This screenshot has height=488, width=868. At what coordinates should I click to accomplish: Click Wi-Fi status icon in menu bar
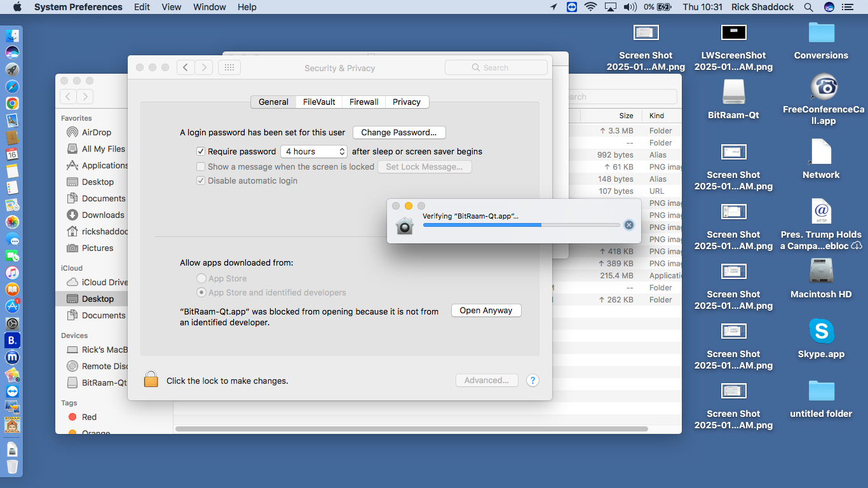pos(590,7)
